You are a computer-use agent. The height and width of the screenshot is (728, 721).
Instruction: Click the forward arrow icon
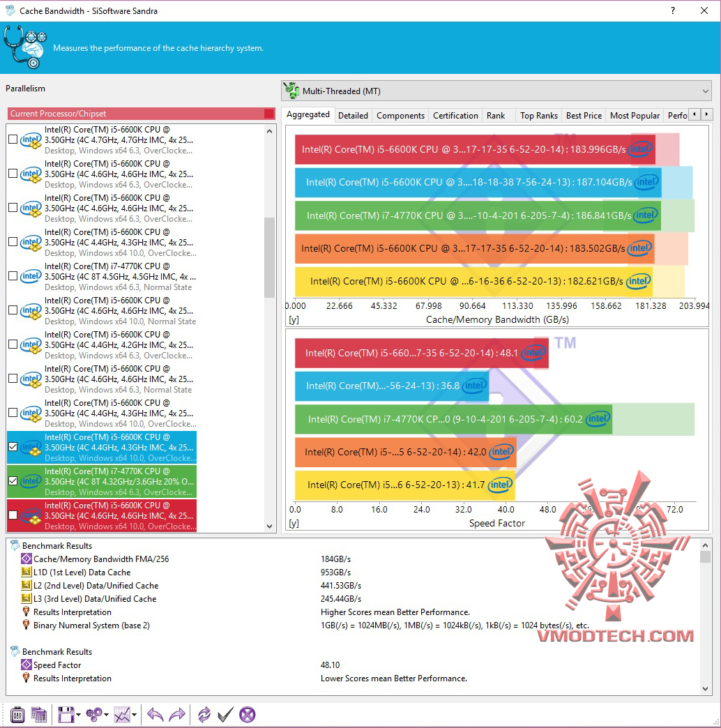tap(177, 715)
